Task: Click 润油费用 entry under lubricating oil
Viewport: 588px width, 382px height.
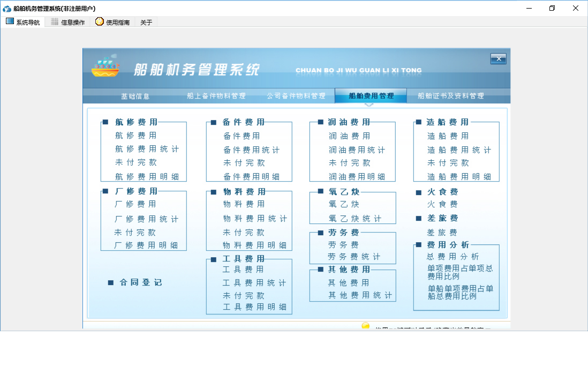Action: [x=349, y=136]
